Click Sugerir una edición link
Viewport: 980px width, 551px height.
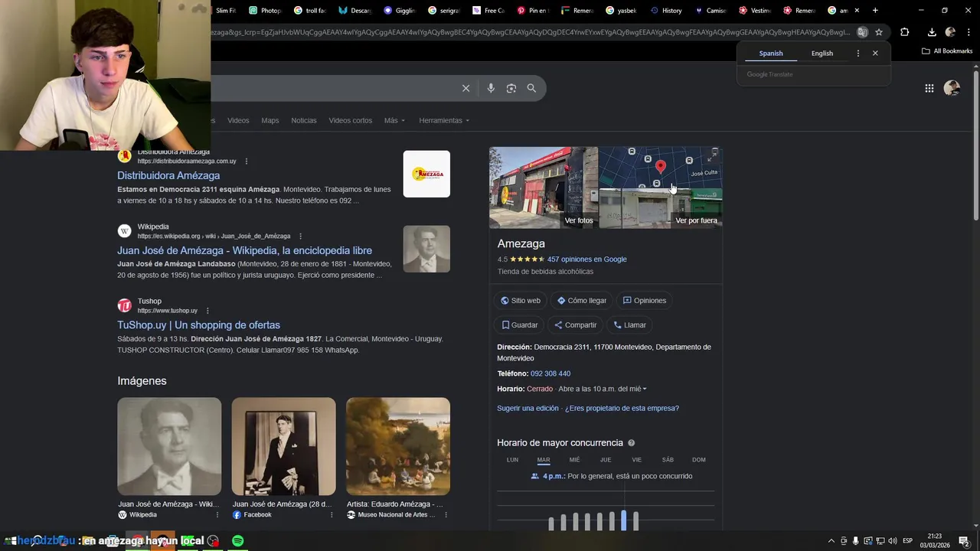(528, 409)
